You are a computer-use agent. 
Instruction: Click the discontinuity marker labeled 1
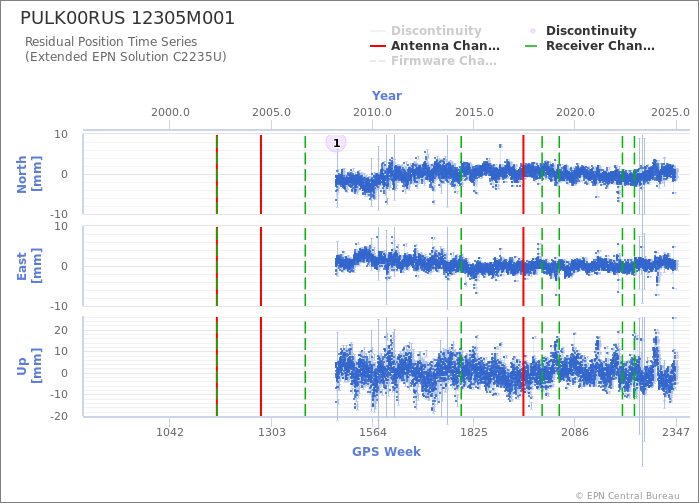(x=336, y=143)
